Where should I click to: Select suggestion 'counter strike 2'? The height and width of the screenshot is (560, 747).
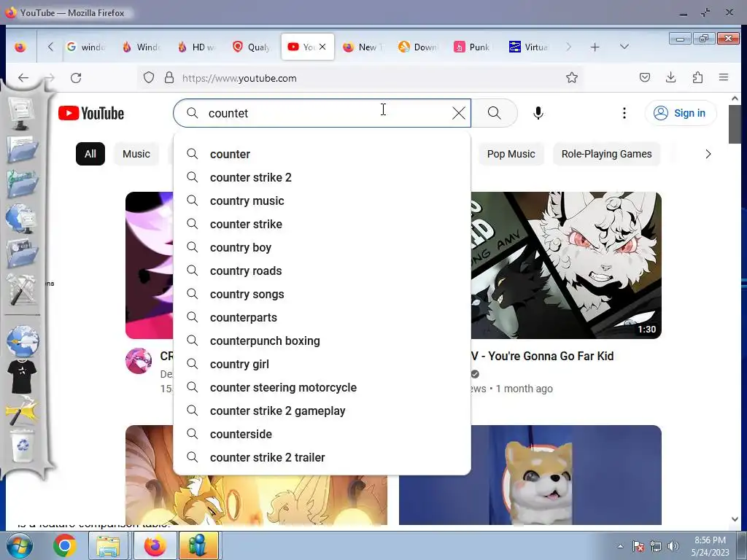[322, 177]
